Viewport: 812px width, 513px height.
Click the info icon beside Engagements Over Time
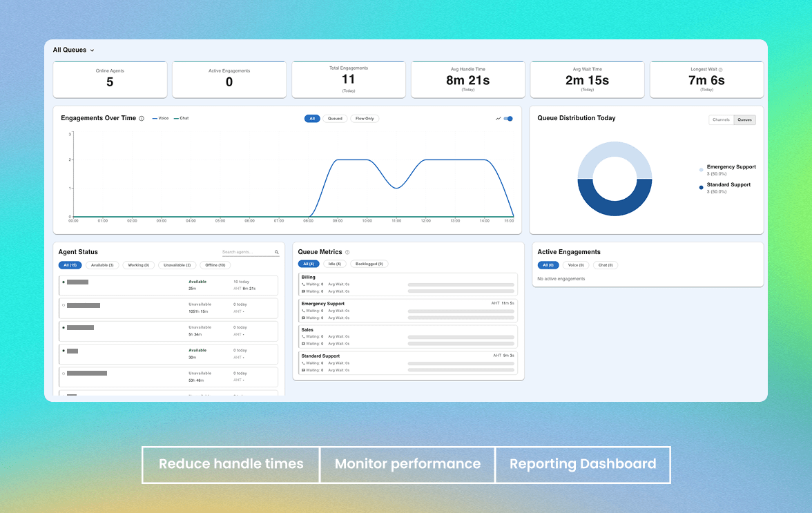[142, 119]
